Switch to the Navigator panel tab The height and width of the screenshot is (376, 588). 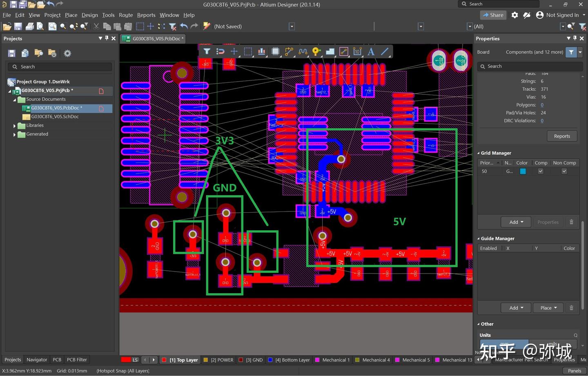pos(37,360)
